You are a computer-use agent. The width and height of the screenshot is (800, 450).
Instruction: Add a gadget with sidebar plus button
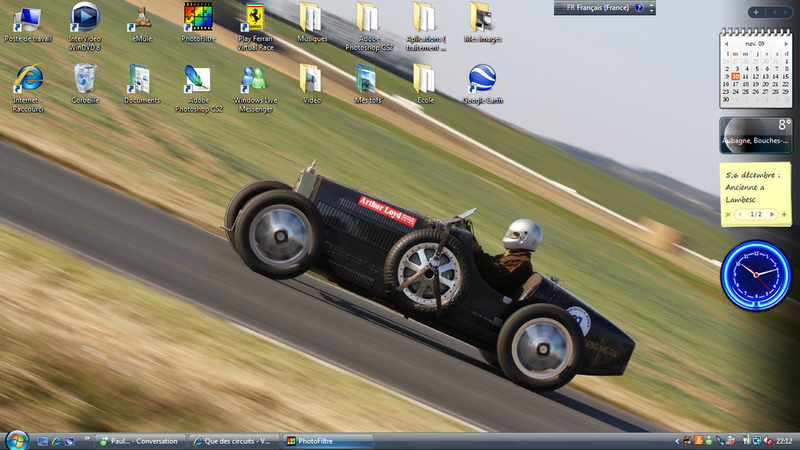756,12
